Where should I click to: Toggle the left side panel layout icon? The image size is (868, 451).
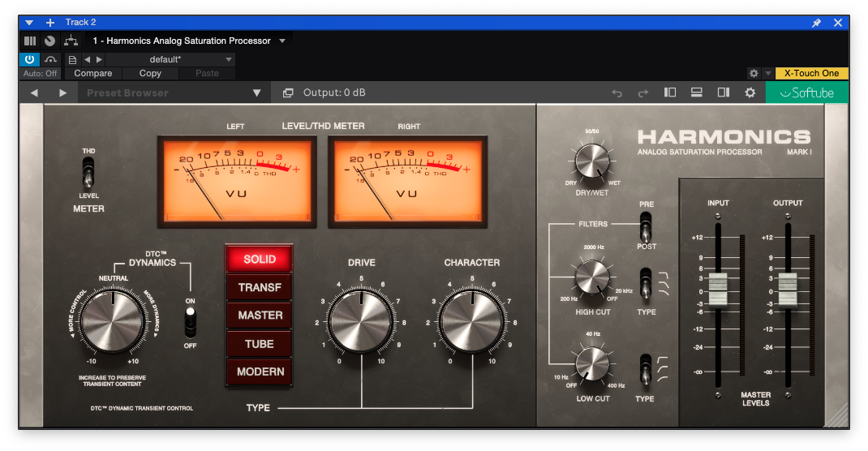pyautogui.click(x=670, y=92)
